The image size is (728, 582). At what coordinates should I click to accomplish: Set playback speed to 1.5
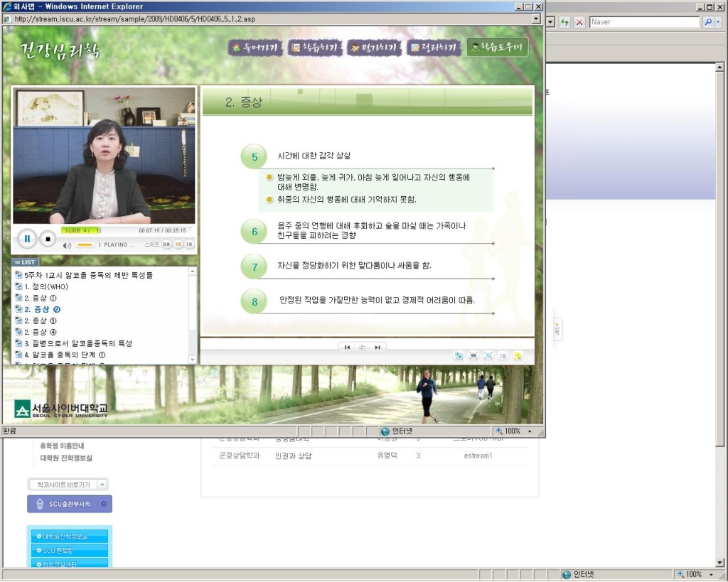tap(189, 244)
